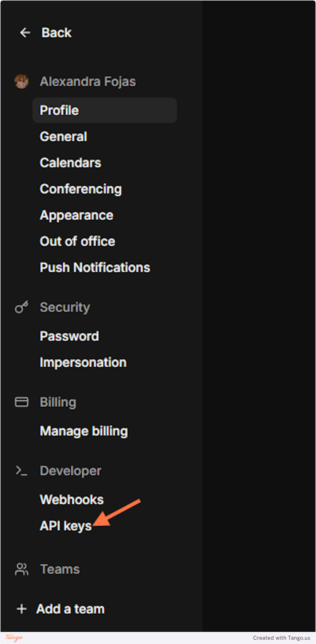Click the Back arrow icon
This screenshot has height=644, width=316.
pyautogui.click(x=25, y=33)
